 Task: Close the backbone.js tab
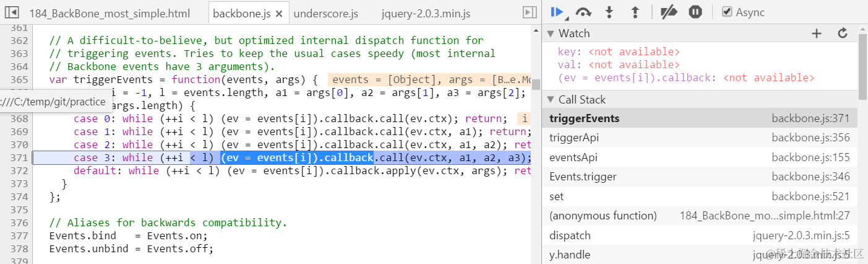click(x=279, y=13)
